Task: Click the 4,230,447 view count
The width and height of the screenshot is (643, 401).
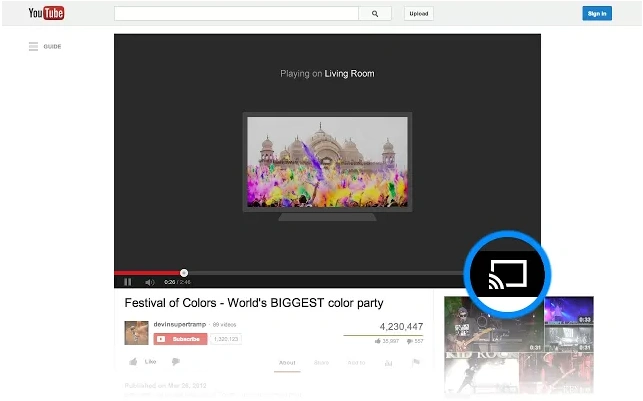Action: point(401,327)
